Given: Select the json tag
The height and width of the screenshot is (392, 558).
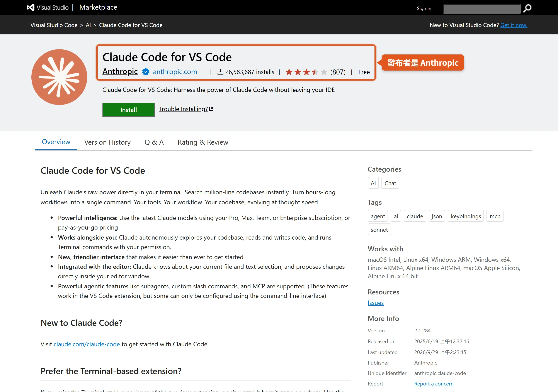Looking at the screenshot, I should [x=437, y=216].
